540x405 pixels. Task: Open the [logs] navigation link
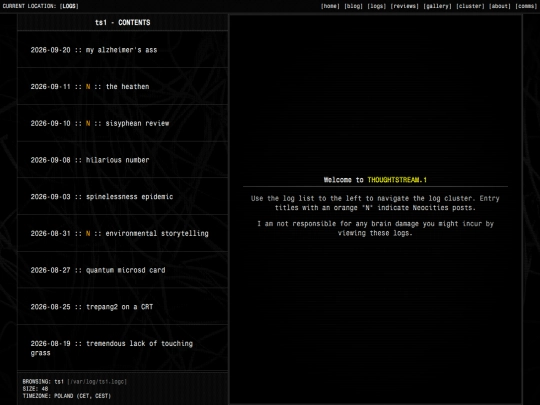pos(377,6)
